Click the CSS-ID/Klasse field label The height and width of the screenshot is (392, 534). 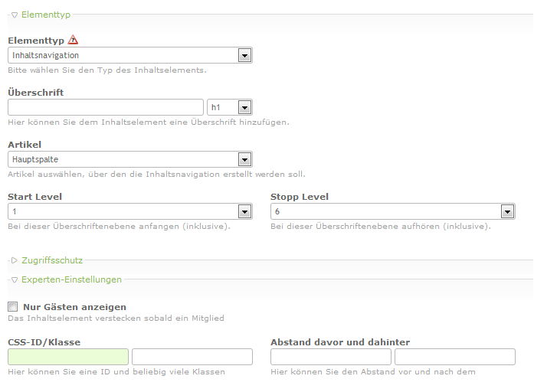pos(44,342)
